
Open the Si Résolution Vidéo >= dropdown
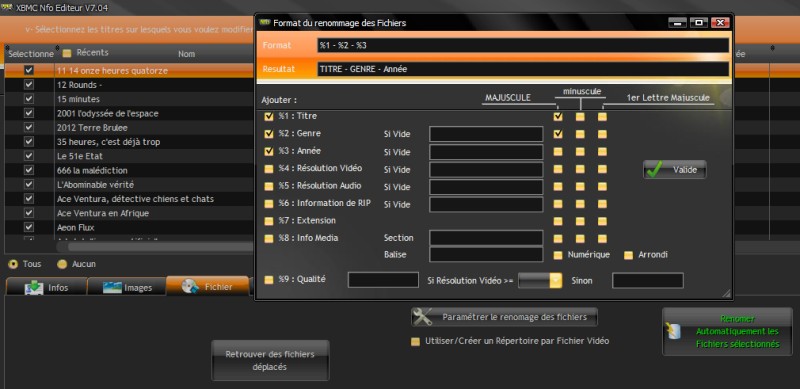coord(556,280)
